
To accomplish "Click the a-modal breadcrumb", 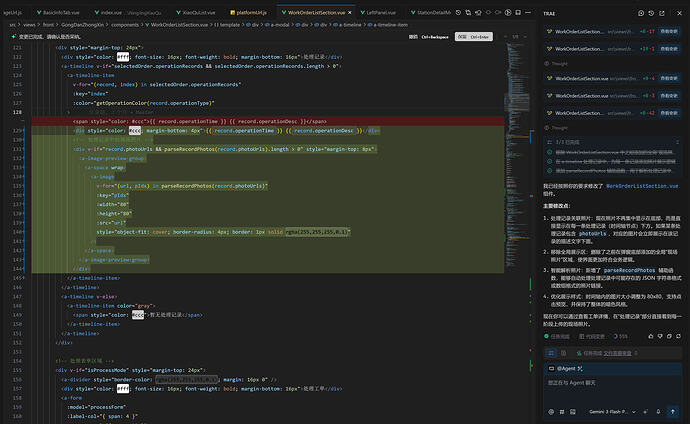I will 277,25.
